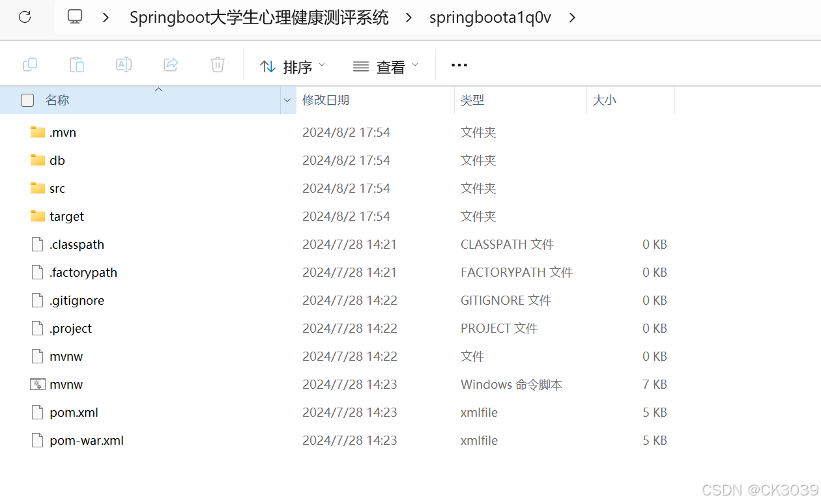Click the sort arrows icon beside 排序
Image resolution: width=821 pixels, height=504 pixels.
[x=268, y=66]
